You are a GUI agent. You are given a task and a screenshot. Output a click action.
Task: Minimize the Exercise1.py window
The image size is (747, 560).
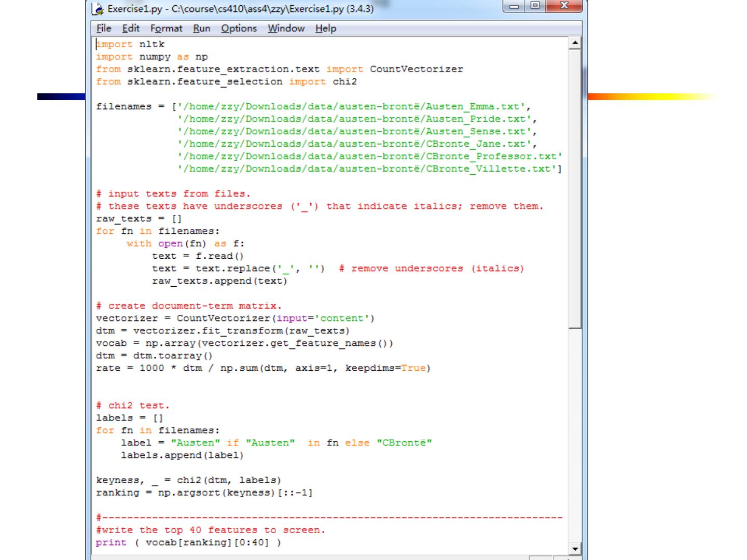(514, 6)
